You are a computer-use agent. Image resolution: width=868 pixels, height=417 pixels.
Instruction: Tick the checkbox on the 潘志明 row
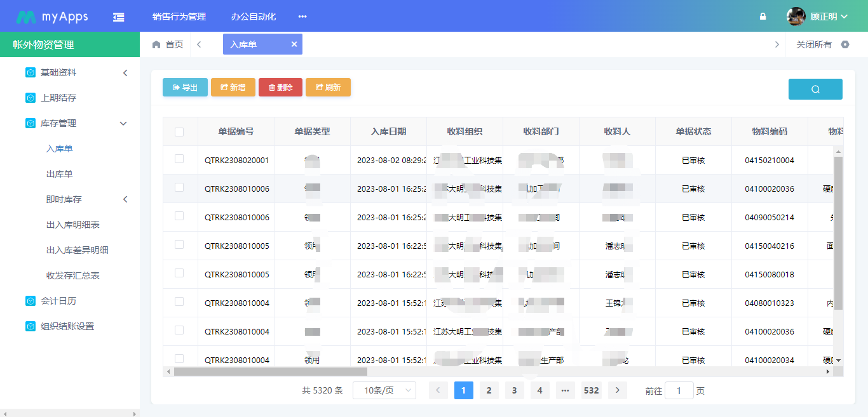180,246
